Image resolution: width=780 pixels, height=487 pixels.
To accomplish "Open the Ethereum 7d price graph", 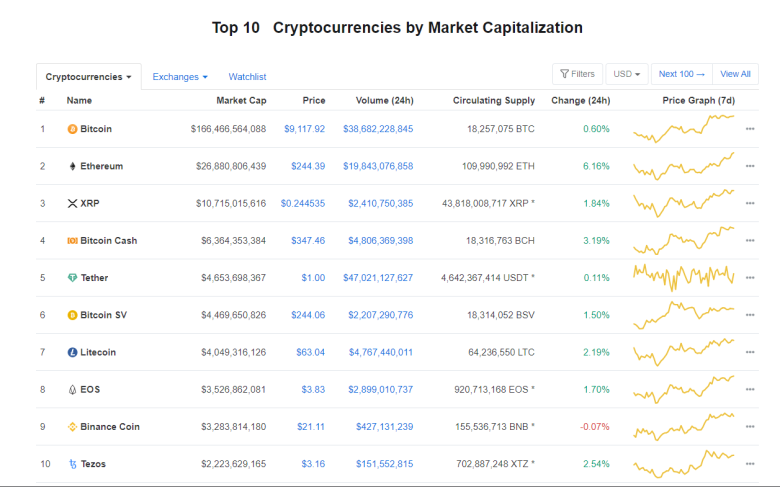I will tap(683, 166).
